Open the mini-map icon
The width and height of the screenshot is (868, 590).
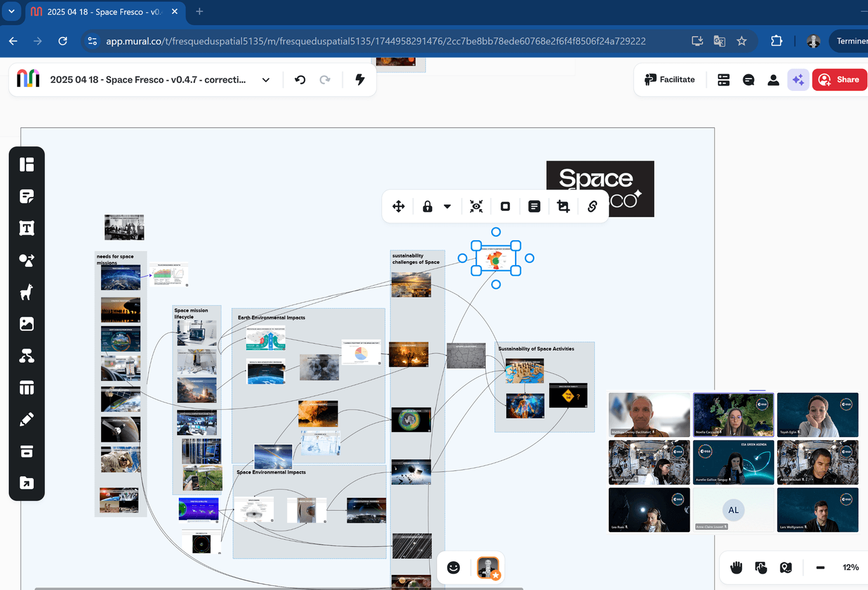tap(786, 567)
